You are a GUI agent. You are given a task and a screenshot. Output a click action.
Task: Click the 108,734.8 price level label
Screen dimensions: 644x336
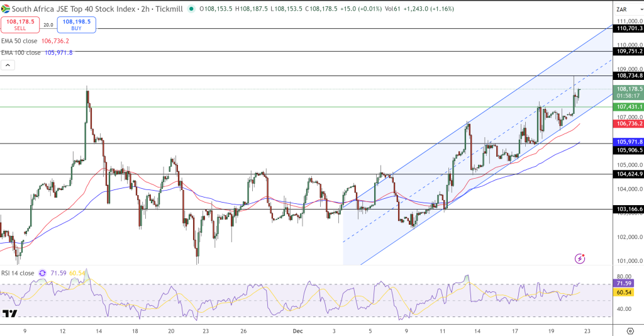pos(628,76)
